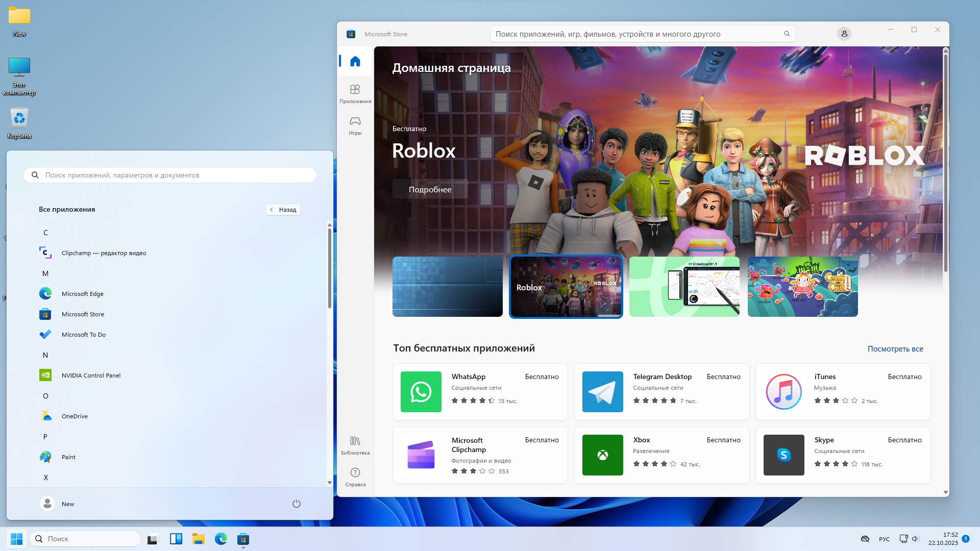Screen dimensions: 980x551
Task: Open Task View from the taskbar
Action: point(153,539)
